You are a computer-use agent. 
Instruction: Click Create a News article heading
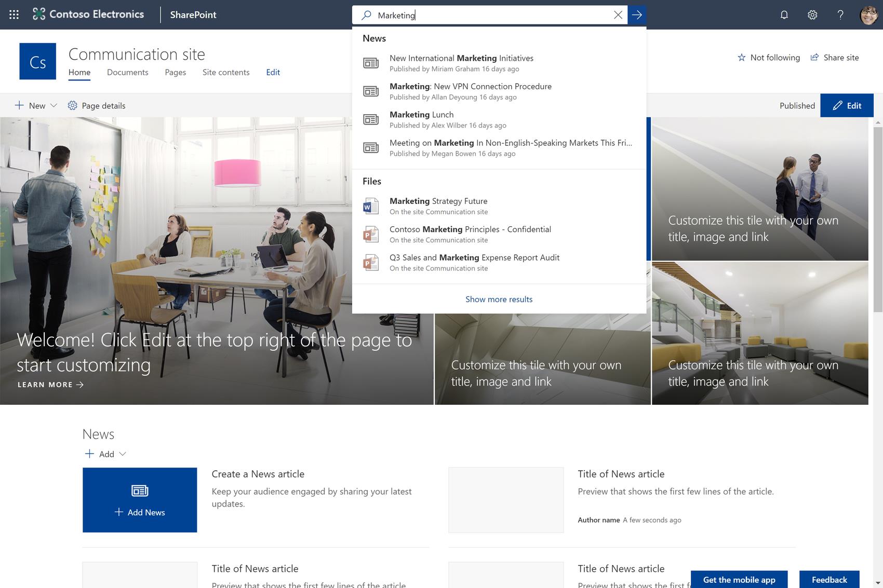[x=258, y=474]
